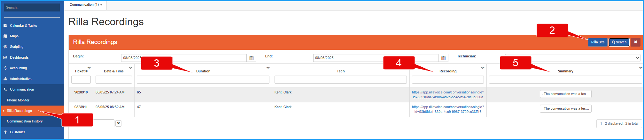
Task: Select Communication History in sidebar
Action: pos(25,121)
